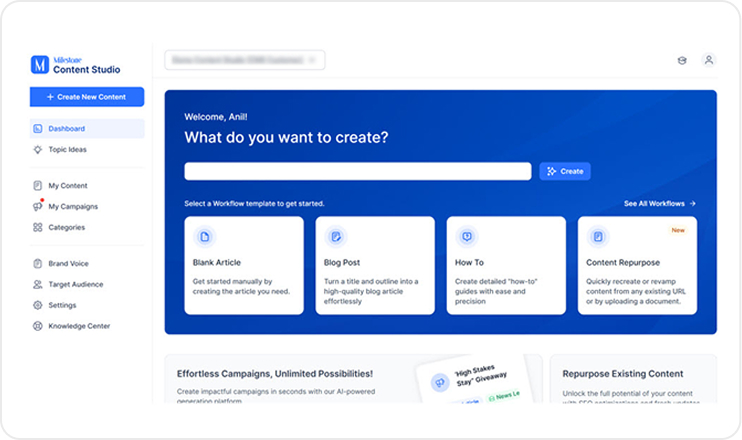Navigate to My Campaigns

tap(73, 207)
